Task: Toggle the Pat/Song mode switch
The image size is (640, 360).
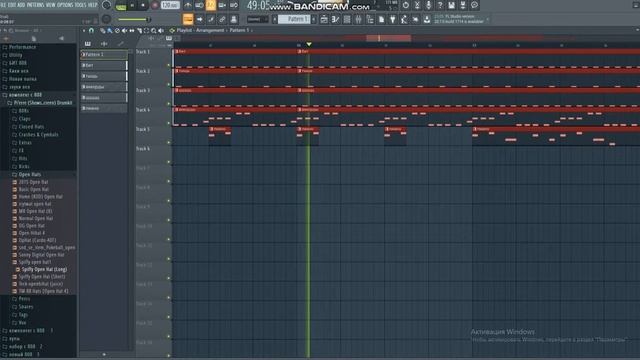Action: (x=121, y=6)
